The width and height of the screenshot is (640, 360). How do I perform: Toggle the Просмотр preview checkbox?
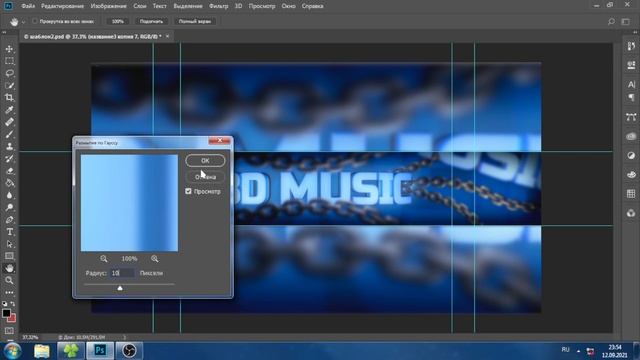[188, 191]
